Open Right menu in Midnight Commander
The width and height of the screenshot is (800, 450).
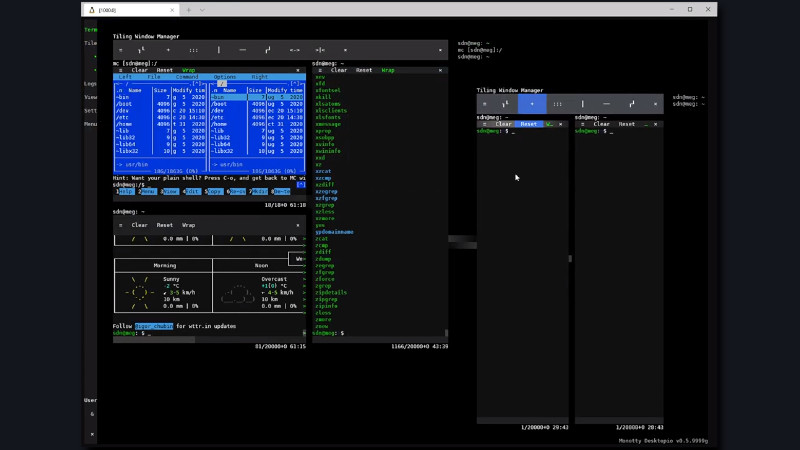point(260,77)
